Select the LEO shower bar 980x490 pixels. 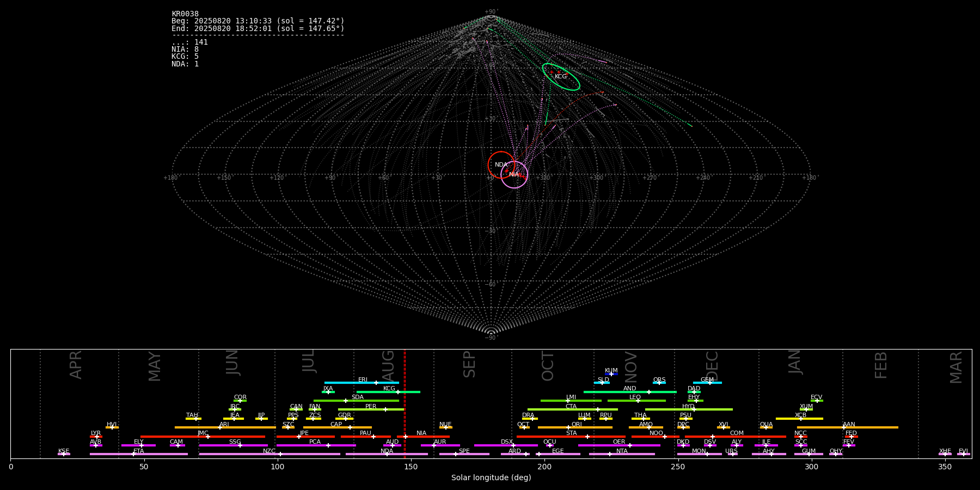click(x=636, y=400)
